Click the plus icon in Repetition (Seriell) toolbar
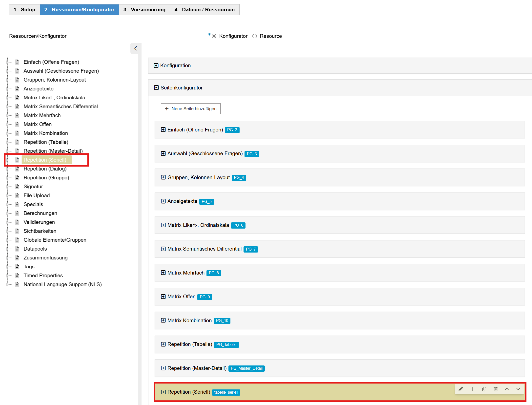 pos(472,389)
